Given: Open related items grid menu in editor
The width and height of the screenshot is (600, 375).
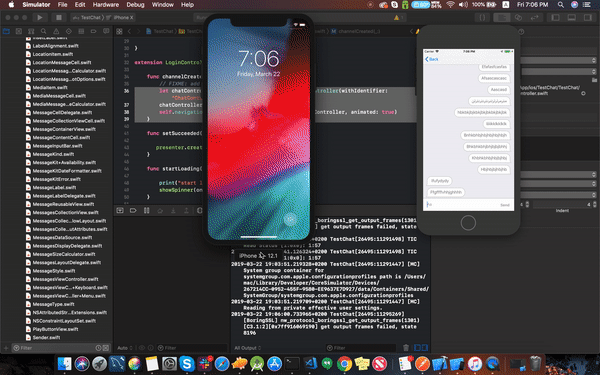Looking at the screenshot, I should click(119, 31).
